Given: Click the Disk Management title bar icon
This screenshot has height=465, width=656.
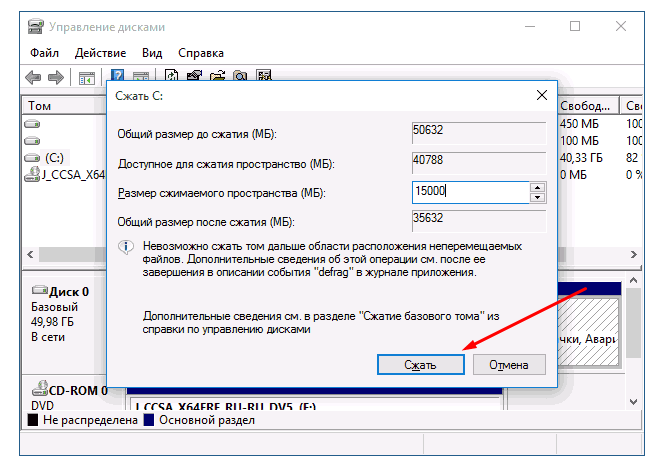Looking at the screenshot, I should [x=36, y=26].
